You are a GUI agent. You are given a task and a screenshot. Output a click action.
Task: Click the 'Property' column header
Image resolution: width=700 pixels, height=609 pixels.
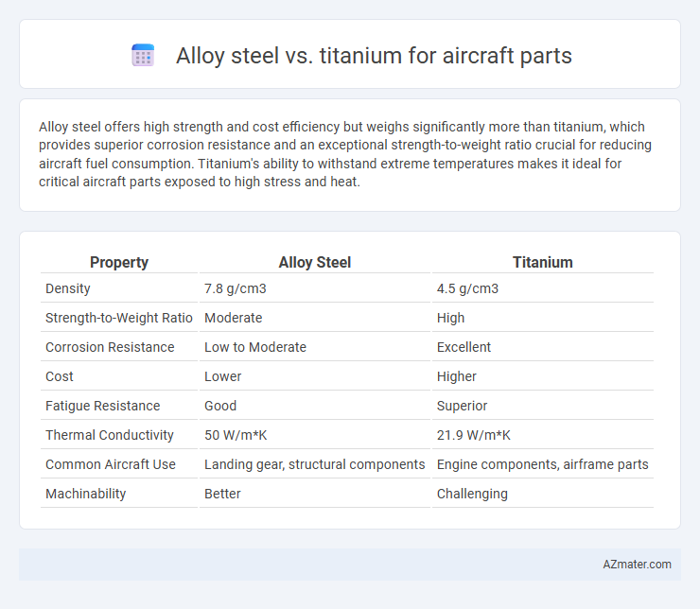(x=119, y=262)
